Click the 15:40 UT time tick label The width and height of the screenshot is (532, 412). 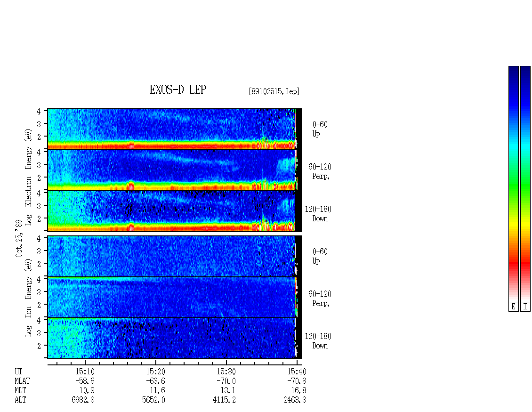(x=297, y=372)
